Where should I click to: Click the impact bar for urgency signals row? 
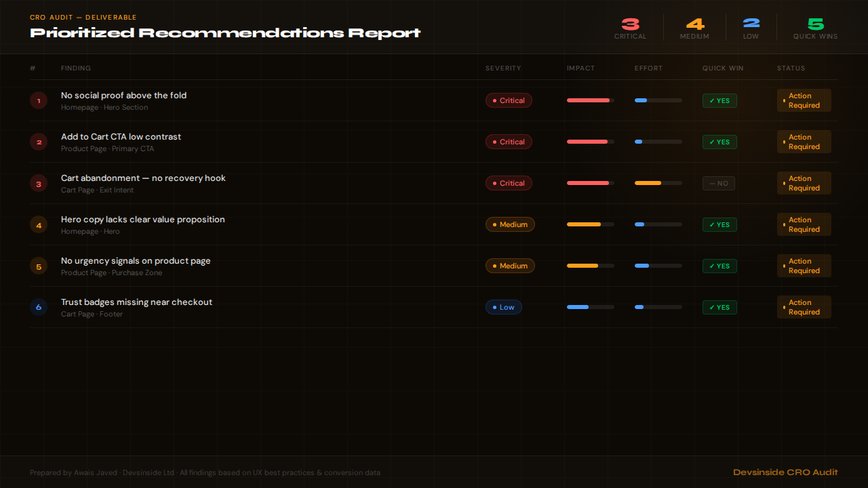[590, 266]
